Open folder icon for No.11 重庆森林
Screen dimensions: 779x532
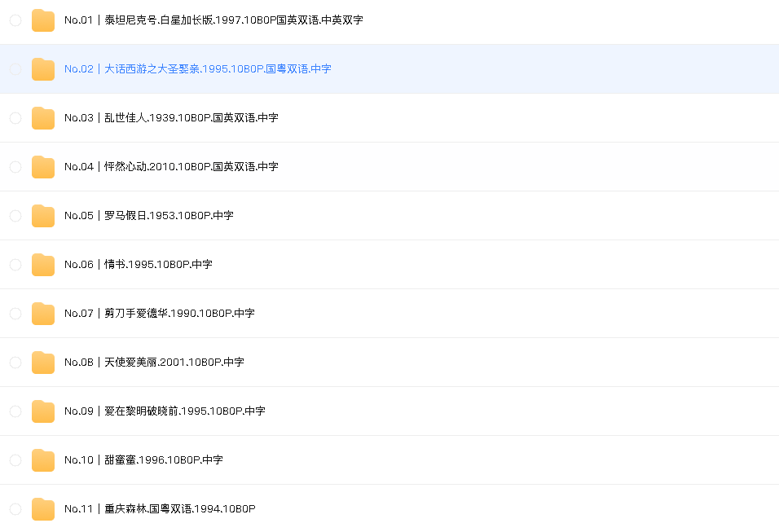43,509
